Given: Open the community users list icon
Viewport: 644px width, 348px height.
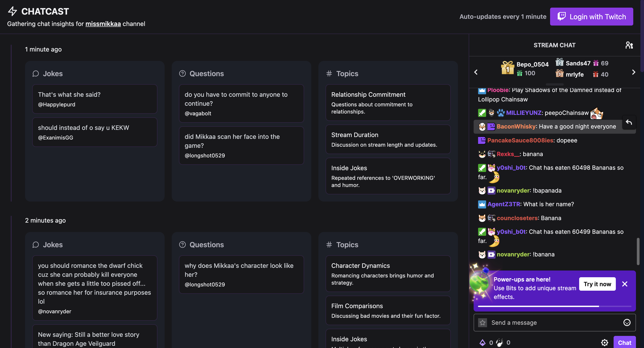Looking at the screenshot, I should (x=629, y=45).
